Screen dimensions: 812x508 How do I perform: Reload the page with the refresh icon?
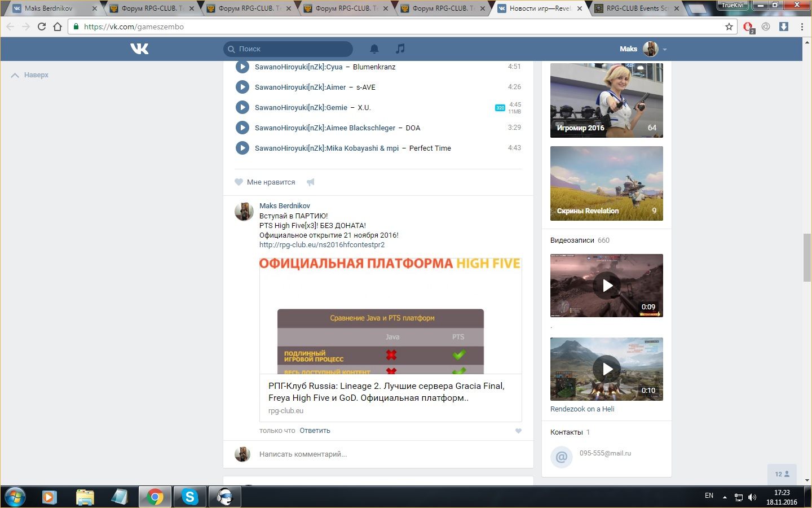42,27
